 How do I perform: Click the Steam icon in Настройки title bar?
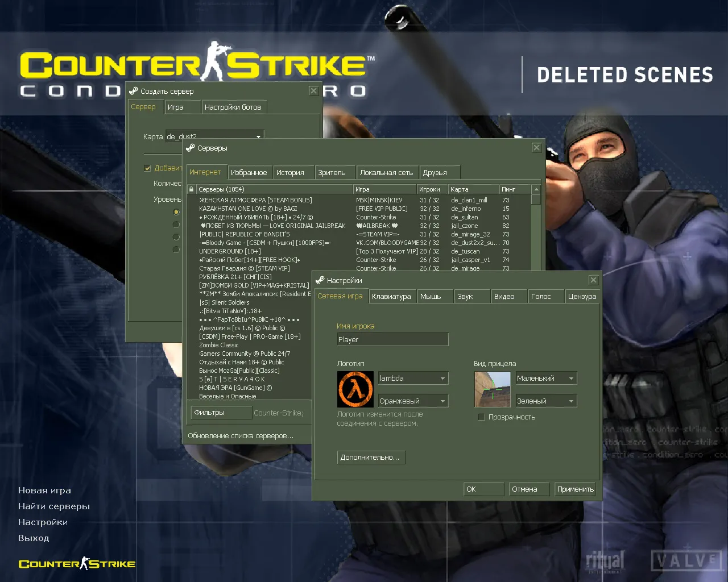[x=320, y=280]
